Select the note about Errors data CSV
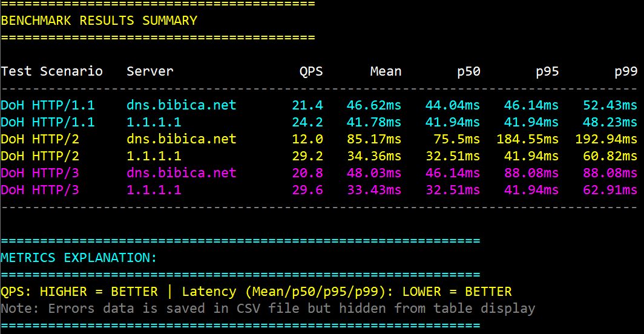This screenshot has height=334, width=644. pos(268,309)
